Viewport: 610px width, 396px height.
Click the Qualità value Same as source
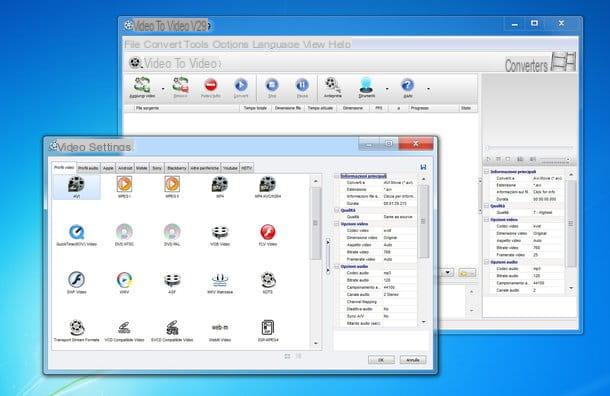(x=398, y=217)
